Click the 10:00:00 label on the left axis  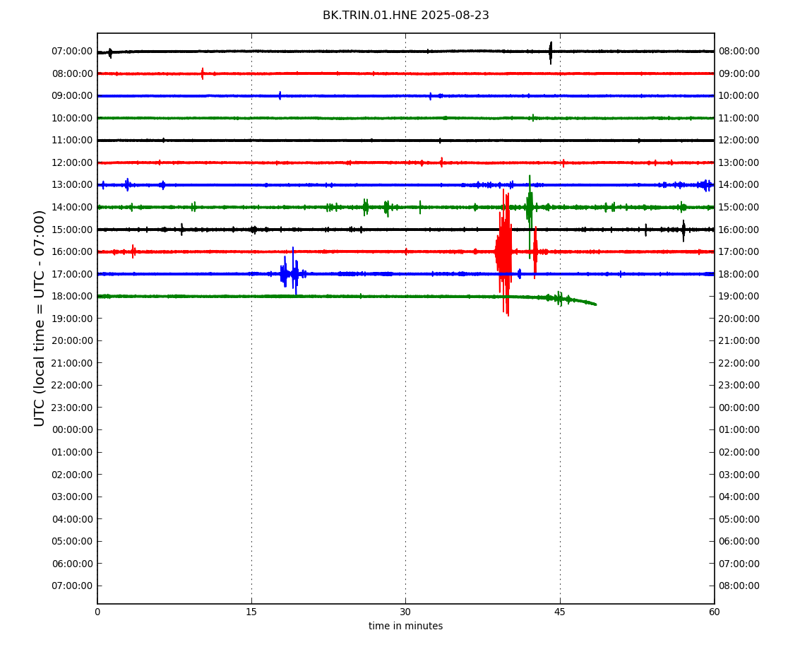[72, 118]
